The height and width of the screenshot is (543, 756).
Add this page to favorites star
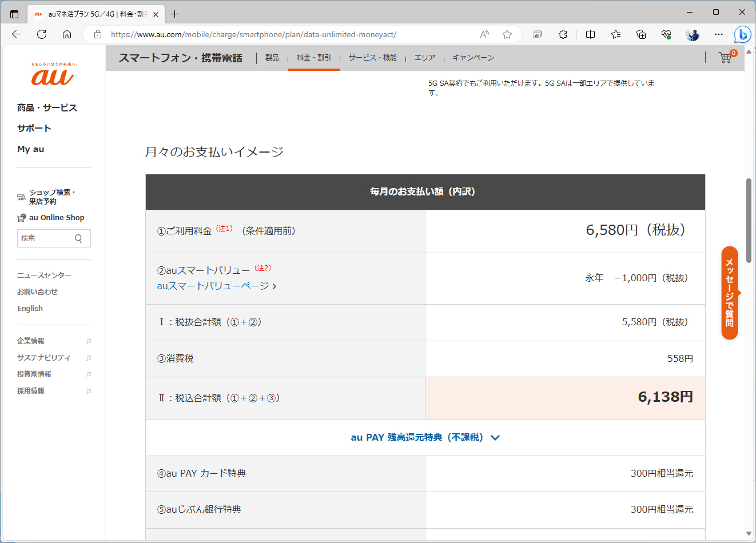tap(507, 34)
